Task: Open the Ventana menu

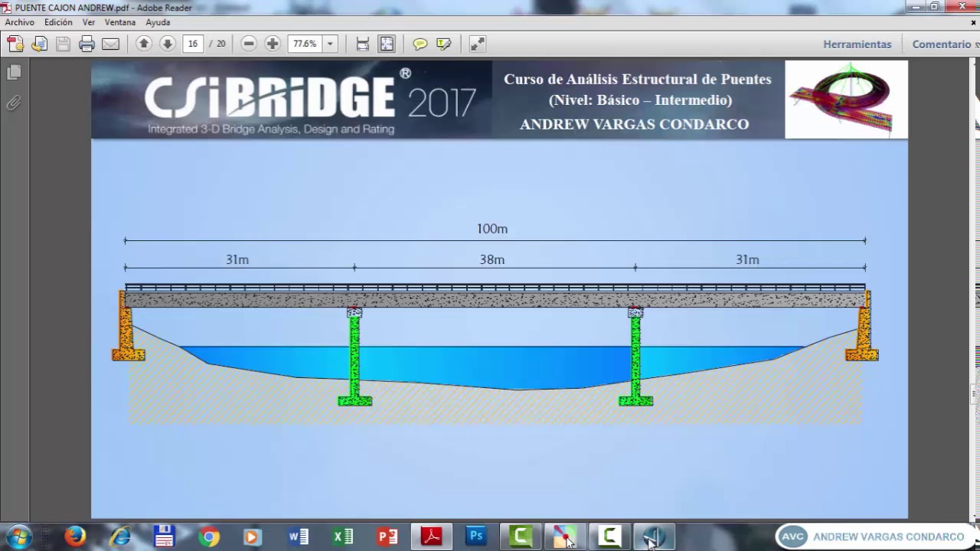Action: coord(120,22)
